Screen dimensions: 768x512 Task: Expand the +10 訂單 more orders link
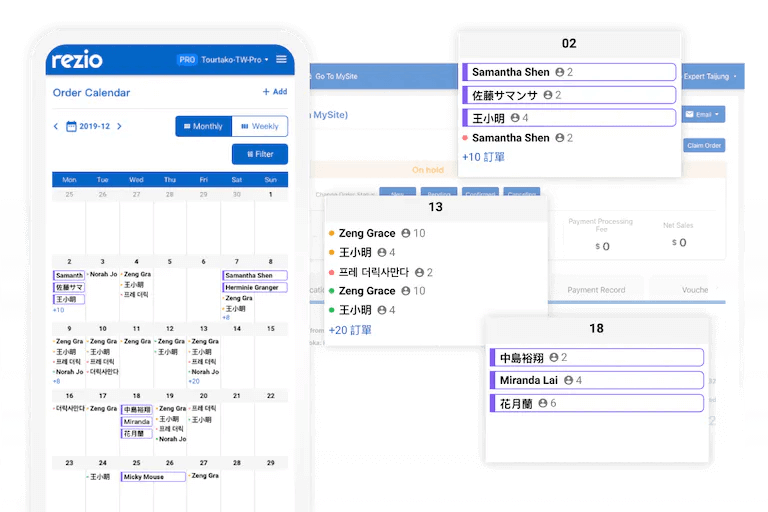point(483,157)
